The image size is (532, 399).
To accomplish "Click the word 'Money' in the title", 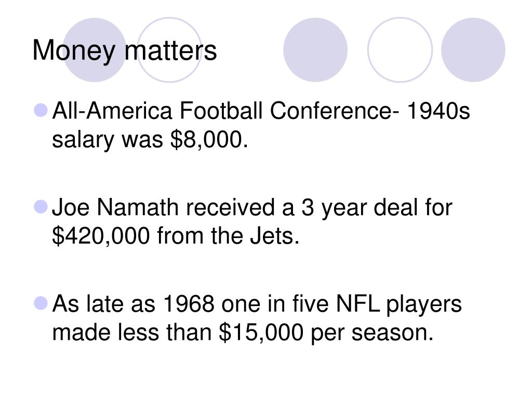I will point(74,51).
